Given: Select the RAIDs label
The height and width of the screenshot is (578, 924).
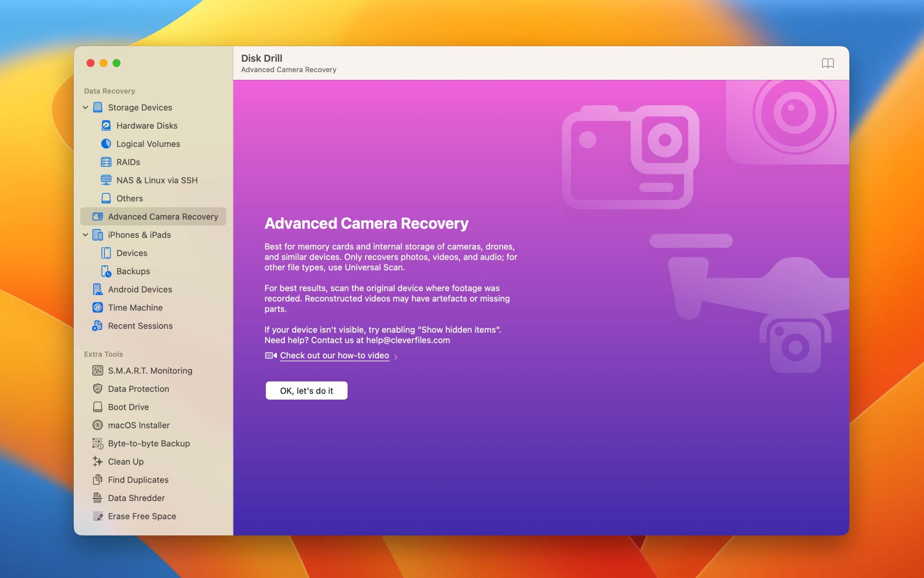Looking at the screenshot, I should tap(128, 162).
